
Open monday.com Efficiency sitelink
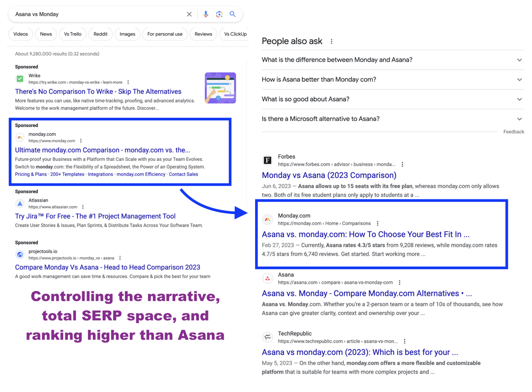141,174
